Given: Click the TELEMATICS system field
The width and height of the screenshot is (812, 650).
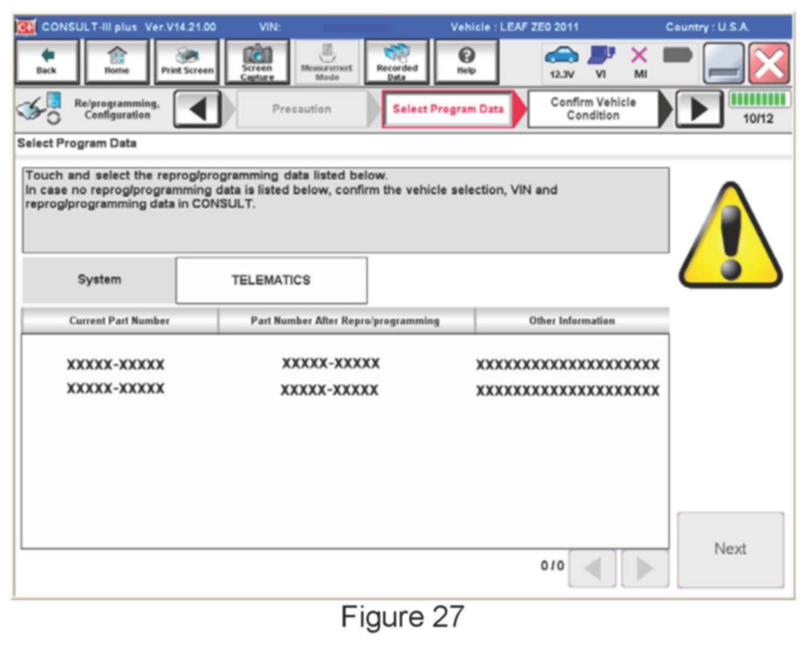Looking at the screenshot, I should click(271, 280).
